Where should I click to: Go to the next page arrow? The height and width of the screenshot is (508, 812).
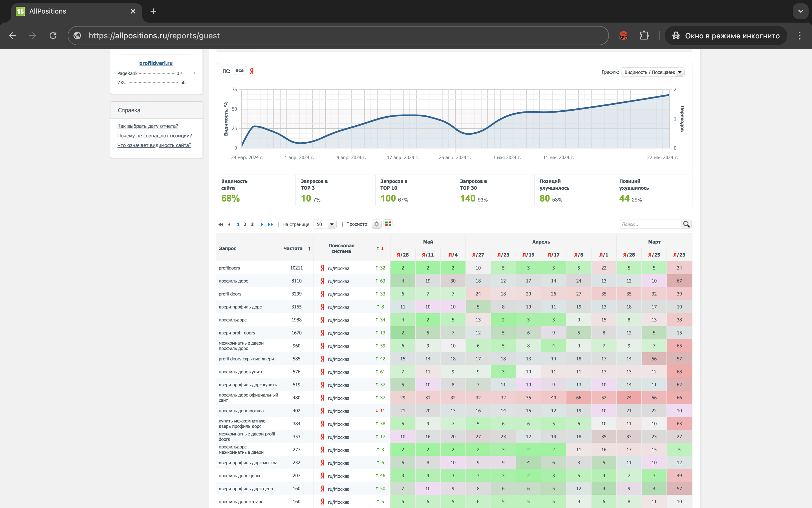point(262,224)
